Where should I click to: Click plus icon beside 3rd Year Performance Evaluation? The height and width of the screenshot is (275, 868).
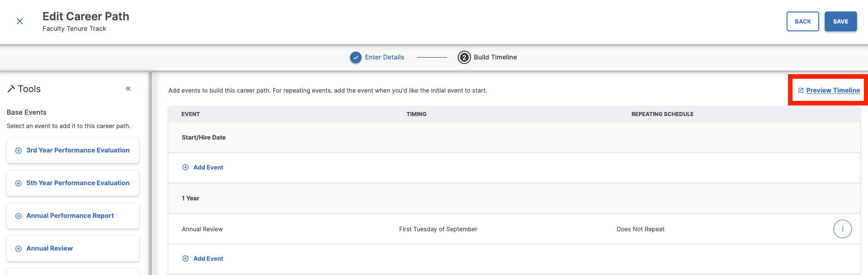click(x=18, y=151)
